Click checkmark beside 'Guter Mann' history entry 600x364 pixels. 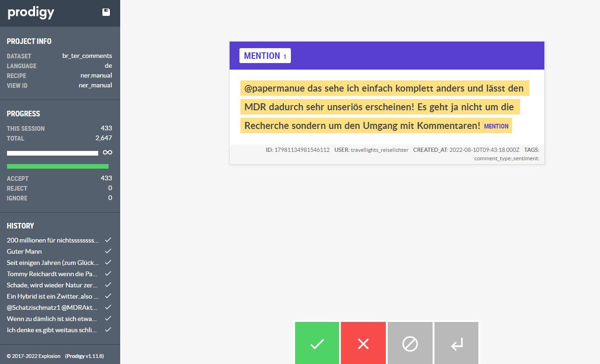pyautogui.click(x=108, y=251)
